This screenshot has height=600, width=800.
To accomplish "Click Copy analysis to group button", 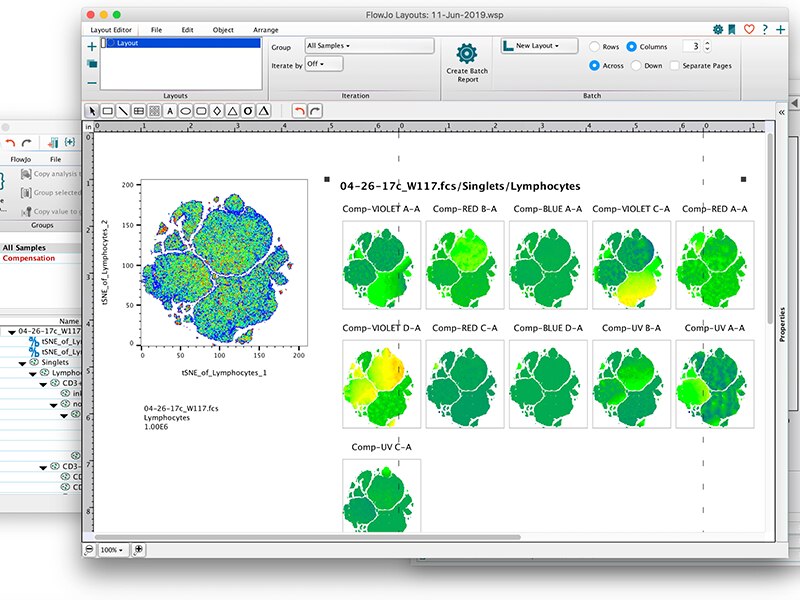I will coord(50,174).
